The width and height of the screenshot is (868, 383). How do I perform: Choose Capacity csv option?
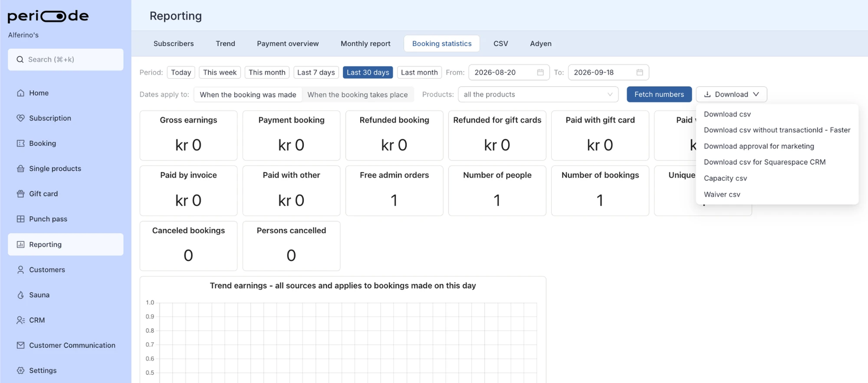(x=777, y=178)
